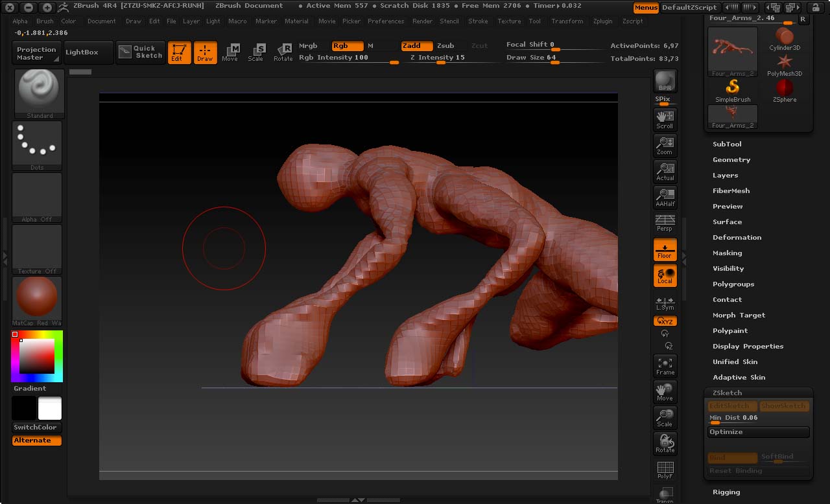
Task: Expand the SubTool palette section
Action: 727,144
